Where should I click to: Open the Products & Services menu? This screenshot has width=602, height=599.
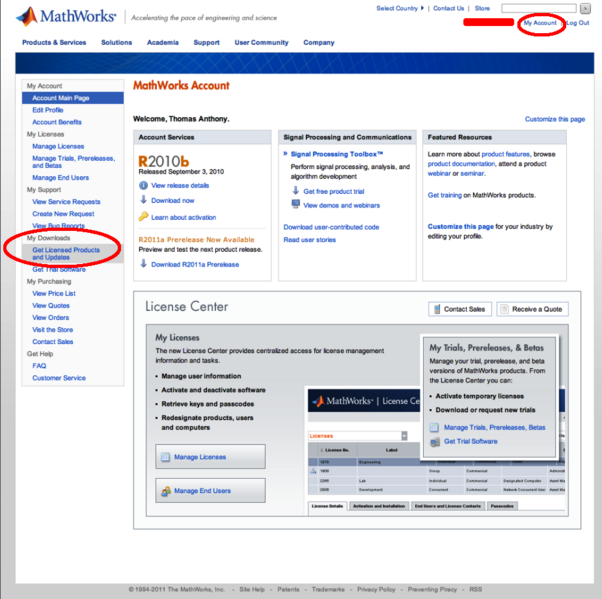[54, 43]
